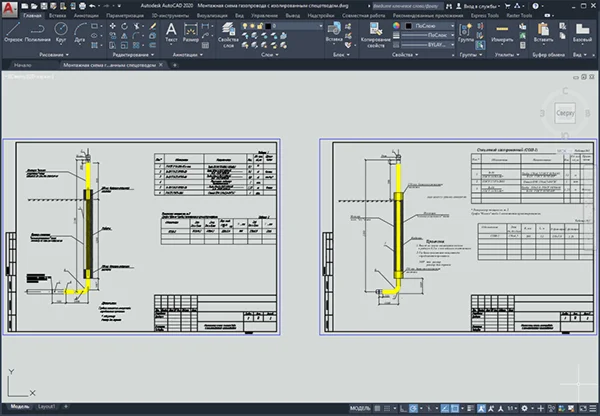600x416 pixels.
Task: Add a new layout with plus button
Action: (x=65, y=406)
